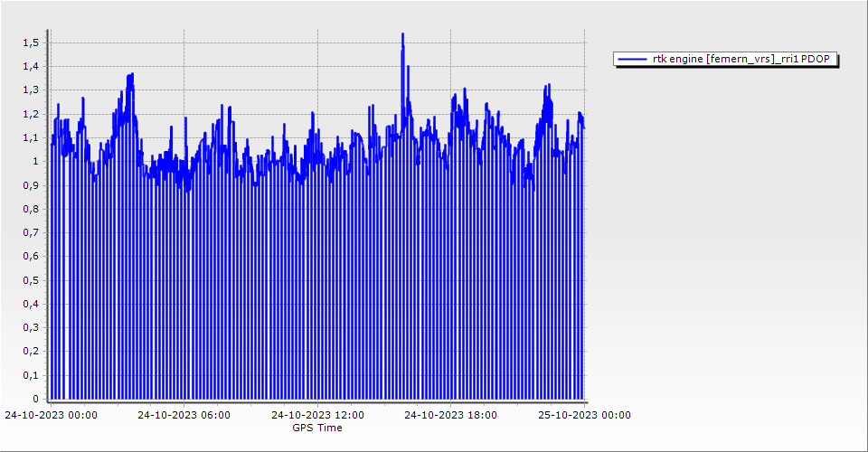Screen dimensions: 868x452
Task: Click the 0,9 y-axis tick label
Action: [31, 185]
